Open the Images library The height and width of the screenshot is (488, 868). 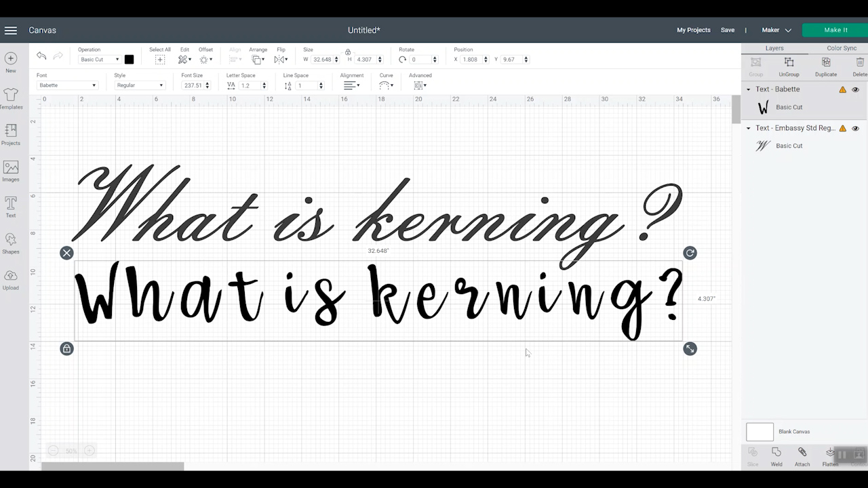pos(11,167)
